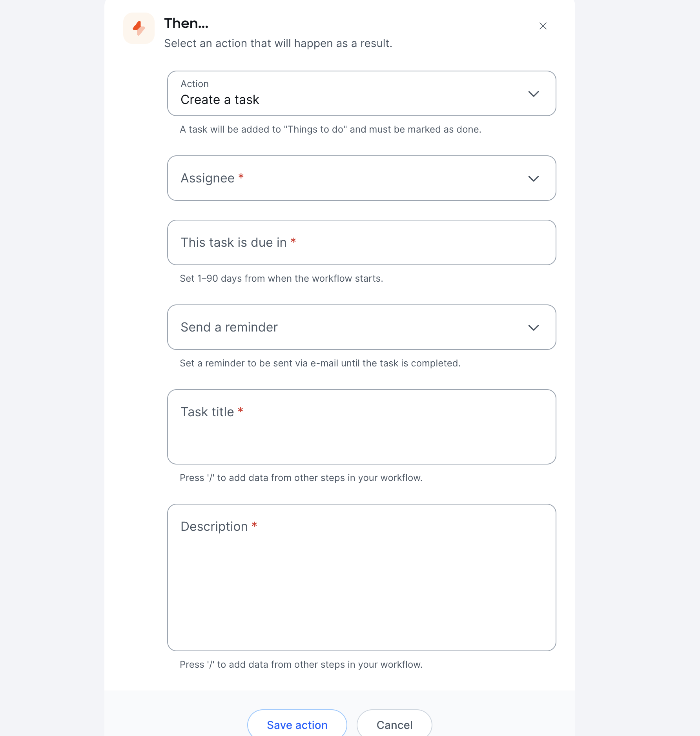Click the chevron on the Action selector
The width and height of the screenshot is (700, 736).
[534, 94]
